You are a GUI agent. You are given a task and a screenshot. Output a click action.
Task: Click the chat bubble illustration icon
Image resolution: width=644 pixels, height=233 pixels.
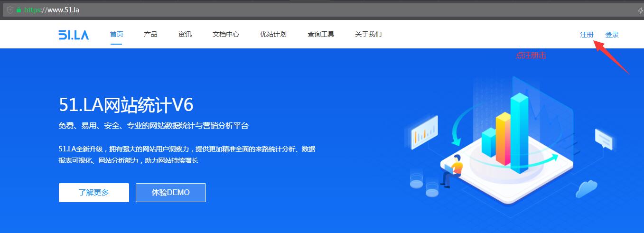(x=604, y=139)
